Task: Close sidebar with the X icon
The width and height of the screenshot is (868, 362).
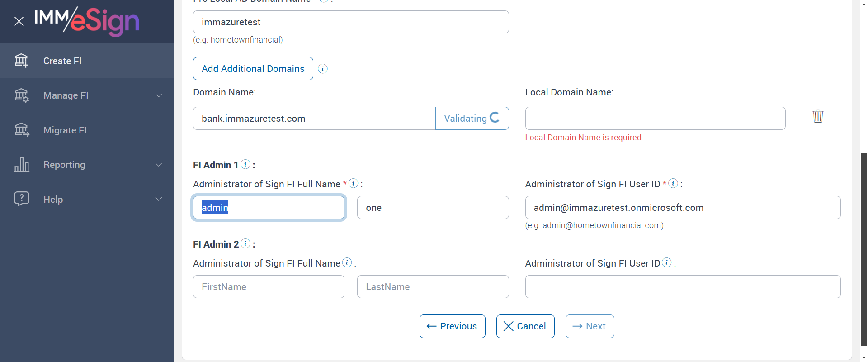Action: click(19, 21)
